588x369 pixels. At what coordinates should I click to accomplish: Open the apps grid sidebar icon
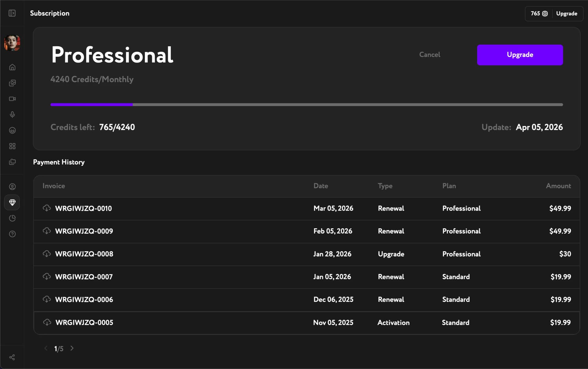tap(12, 146)
